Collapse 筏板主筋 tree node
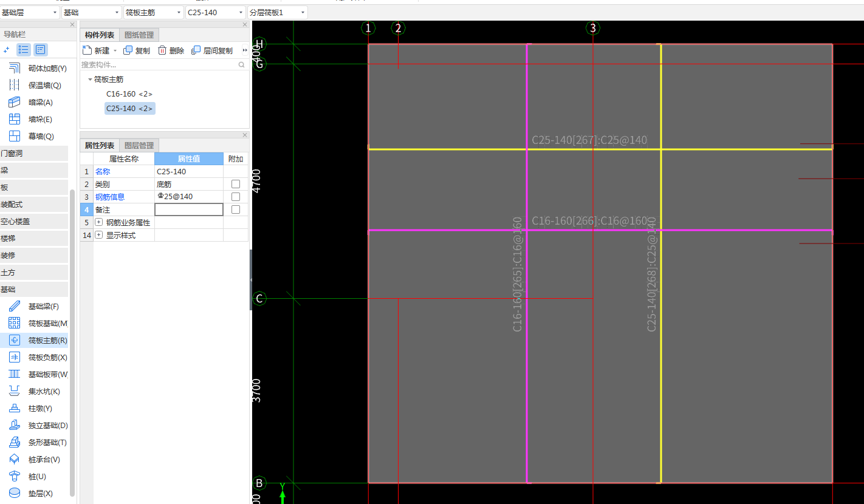 pyautogui.click(x=90, y=80)
